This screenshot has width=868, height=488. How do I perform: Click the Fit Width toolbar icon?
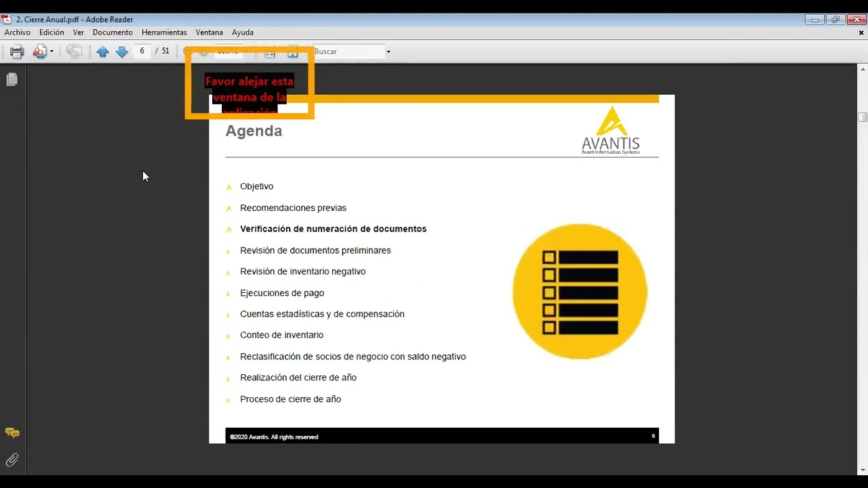coord(270,52)
